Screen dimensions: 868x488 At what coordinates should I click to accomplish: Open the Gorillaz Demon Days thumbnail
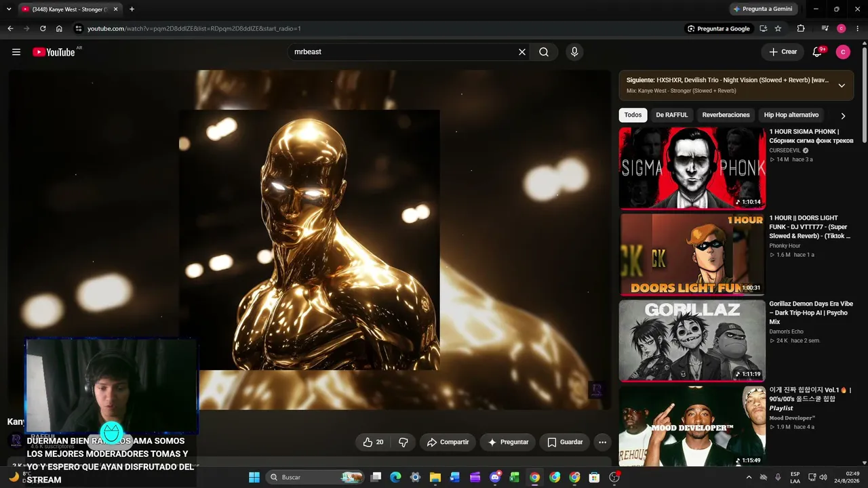(692, 340)
